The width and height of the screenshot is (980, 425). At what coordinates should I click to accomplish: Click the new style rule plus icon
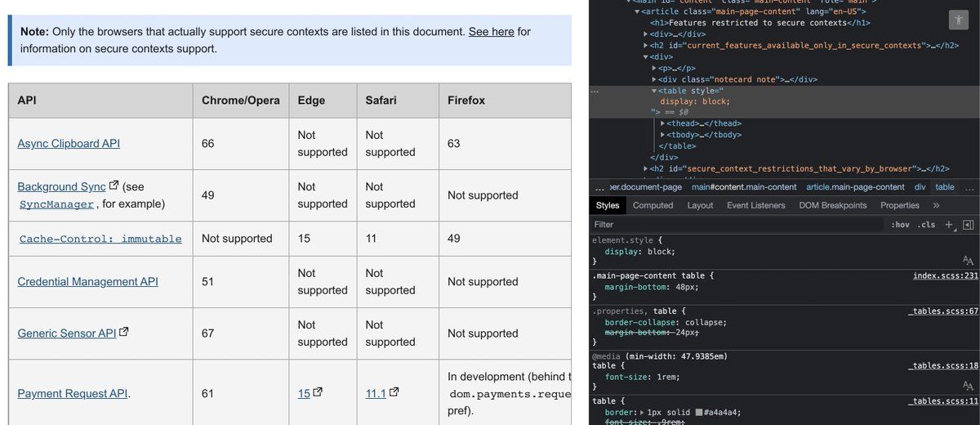(949, 225)
